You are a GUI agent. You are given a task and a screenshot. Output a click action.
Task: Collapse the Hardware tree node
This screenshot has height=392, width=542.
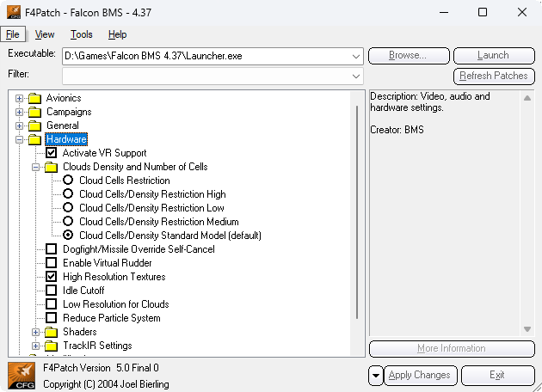pyautogui.click(x=19, y=139)
